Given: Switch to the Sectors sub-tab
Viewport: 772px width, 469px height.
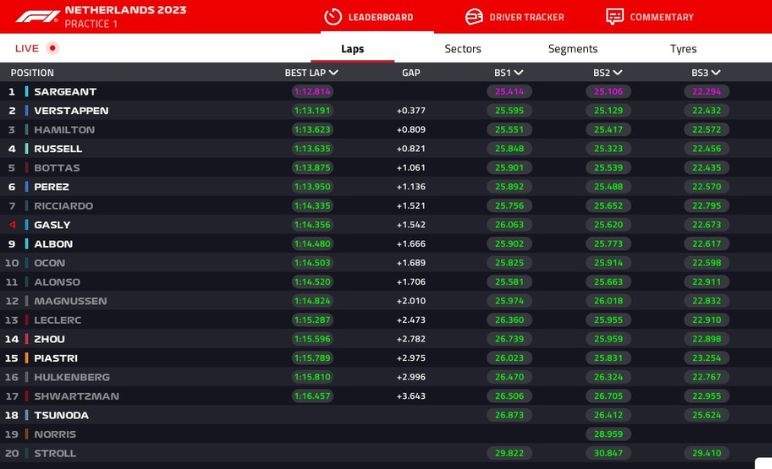Looking at the screenshot, I should tap(463, 49).
